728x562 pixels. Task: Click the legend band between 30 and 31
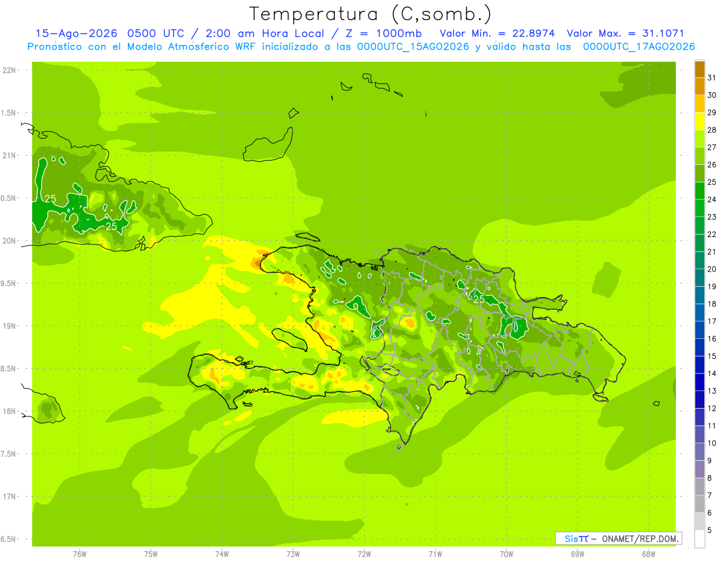[699, 87]
